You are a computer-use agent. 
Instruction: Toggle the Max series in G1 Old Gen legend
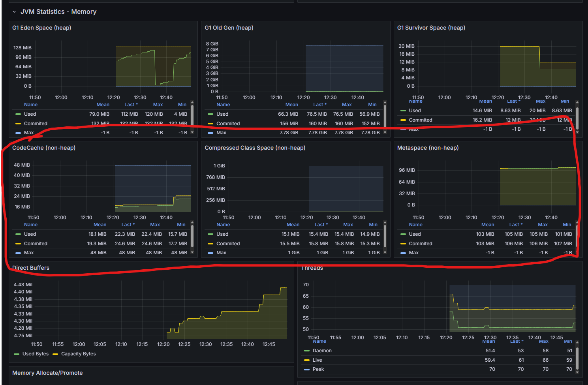[x=221, y=133]
